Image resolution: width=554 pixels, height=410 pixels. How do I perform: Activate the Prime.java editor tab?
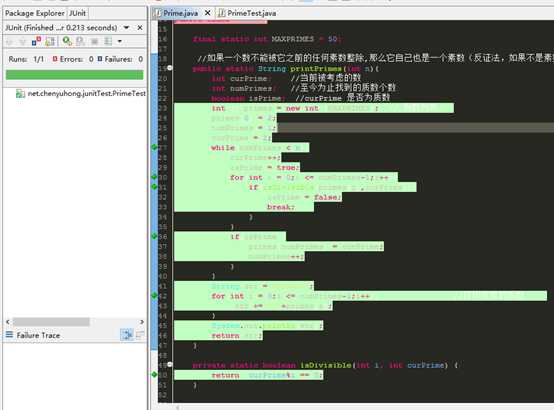pos(180,13)
